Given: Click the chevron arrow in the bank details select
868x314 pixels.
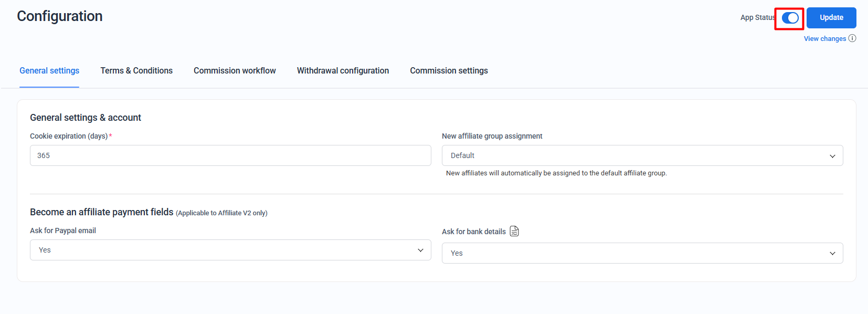Looking at the screenshot, I should pyautogui.click(x=832, y=254).
